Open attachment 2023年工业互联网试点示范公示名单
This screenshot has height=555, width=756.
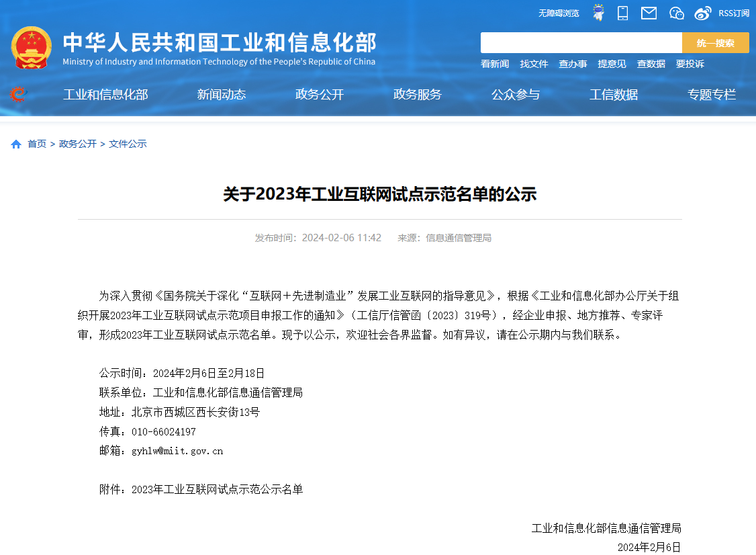[217, 489]
